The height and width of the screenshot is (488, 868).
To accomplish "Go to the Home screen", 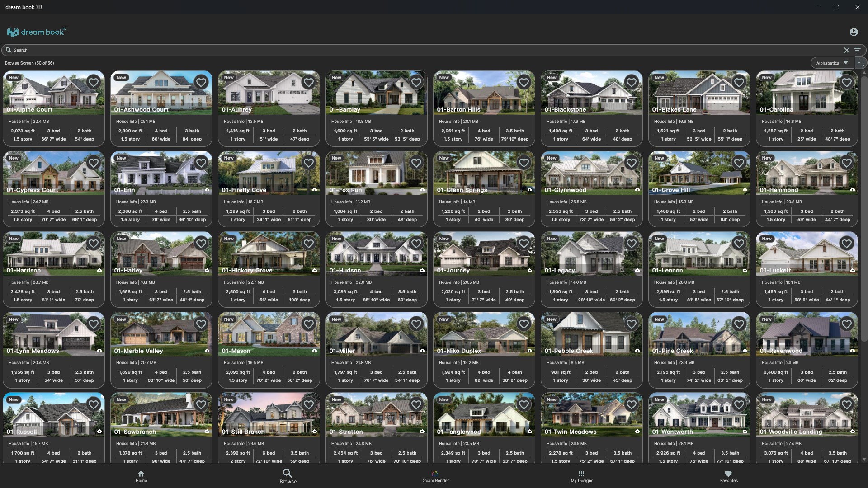I will pyautogui.click(x=141, y=476).
